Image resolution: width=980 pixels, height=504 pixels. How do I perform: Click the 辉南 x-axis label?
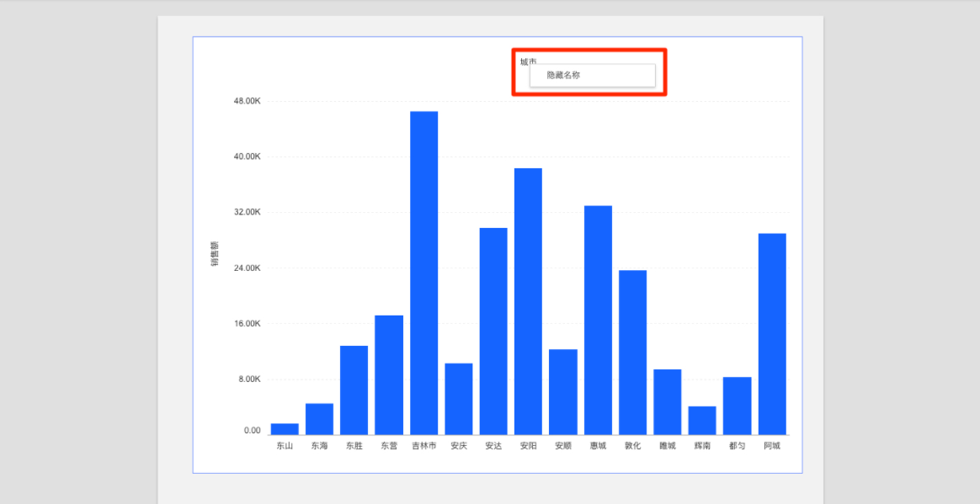point(702,446)
